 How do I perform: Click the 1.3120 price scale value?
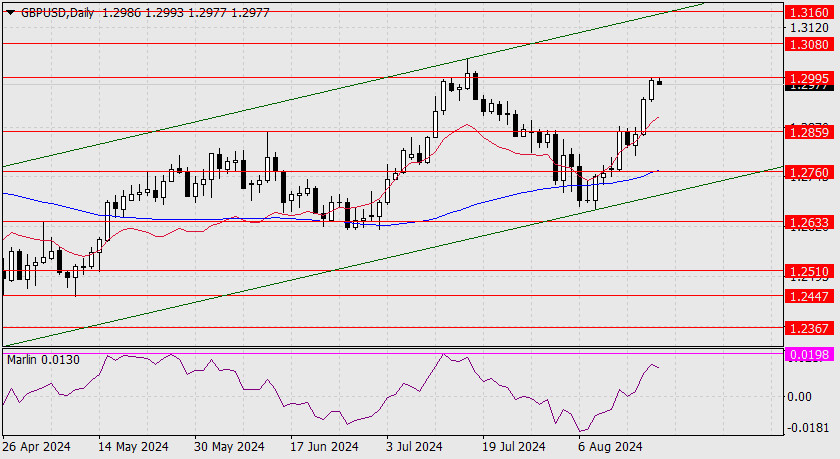[x=809, y=28]
